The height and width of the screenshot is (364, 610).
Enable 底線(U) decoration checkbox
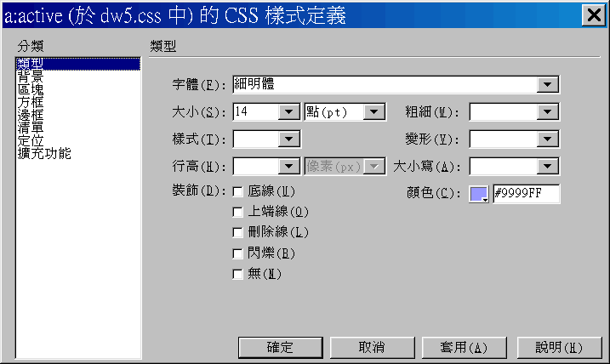tap(237, 191)
